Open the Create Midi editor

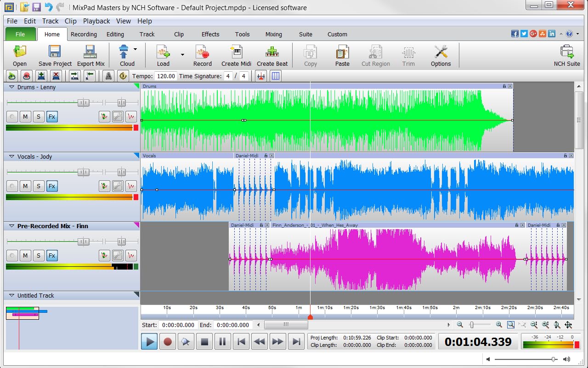[236, 55]
